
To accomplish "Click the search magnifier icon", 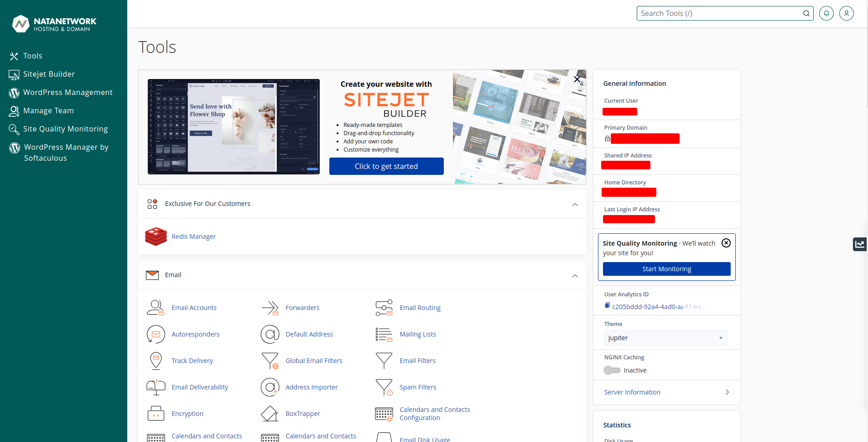I will 806,13.
